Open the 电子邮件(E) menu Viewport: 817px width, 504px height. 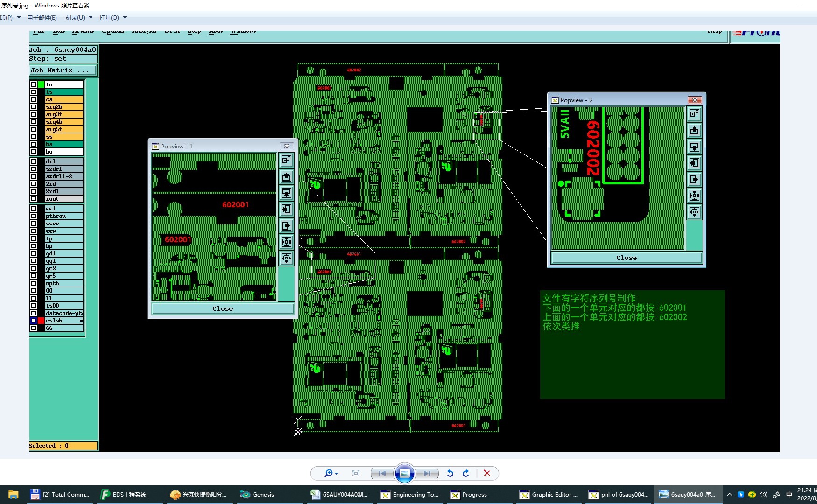pyautogui.click(x=42, y=17)
